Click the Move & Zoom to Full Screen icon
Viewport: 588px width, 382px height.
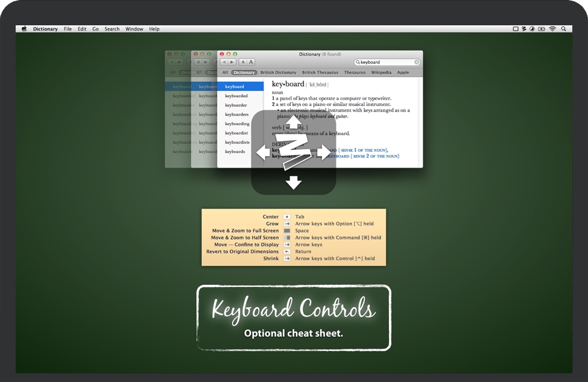[287, 231]
